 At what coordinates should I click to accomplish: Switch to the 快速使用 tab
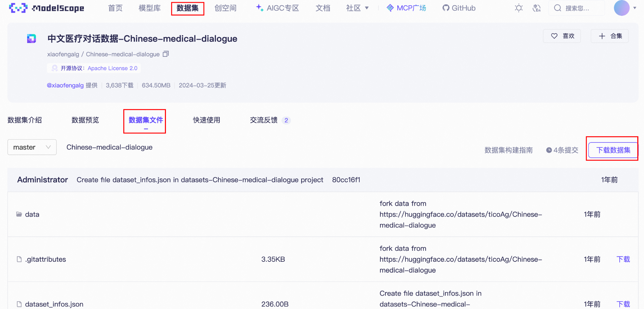pyautogui.click(x=206, y=120)
